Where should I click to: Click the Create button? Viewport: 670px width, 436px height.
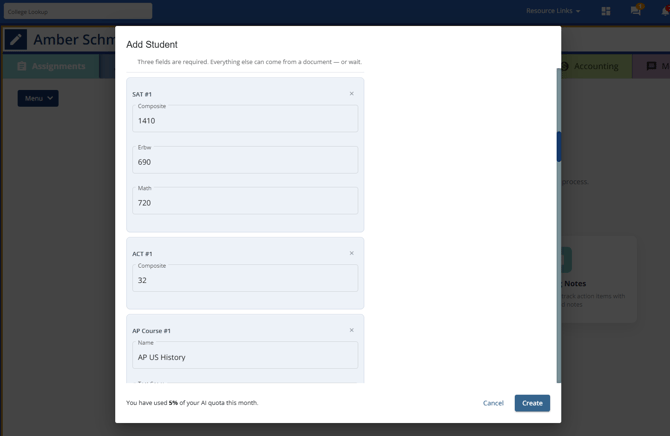(532, 403)
